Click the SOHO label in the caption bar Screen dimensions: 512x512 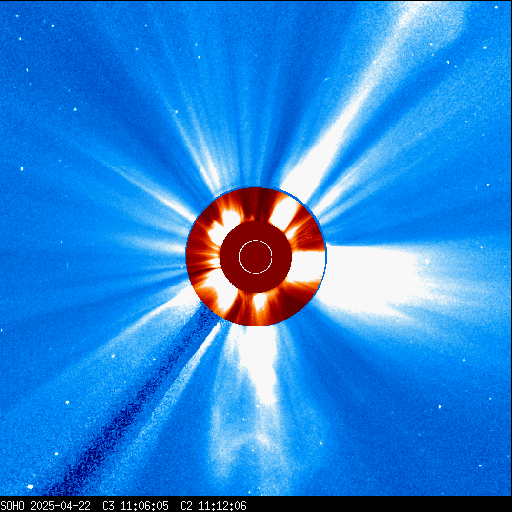tap(12, 506)
